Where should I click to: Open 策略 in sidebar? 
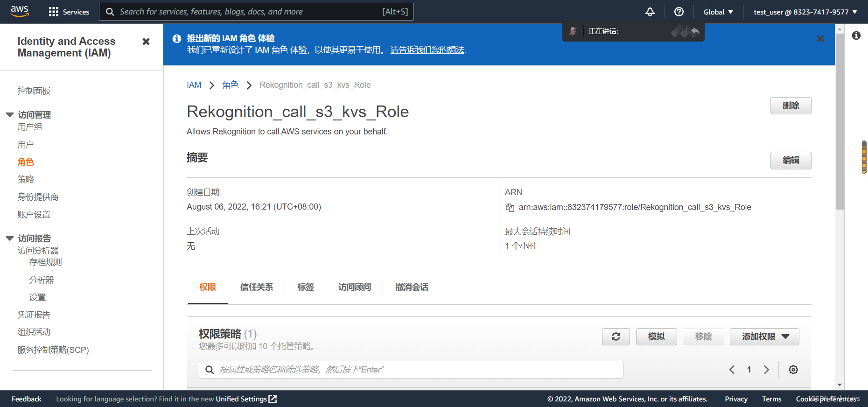(26, 179)
